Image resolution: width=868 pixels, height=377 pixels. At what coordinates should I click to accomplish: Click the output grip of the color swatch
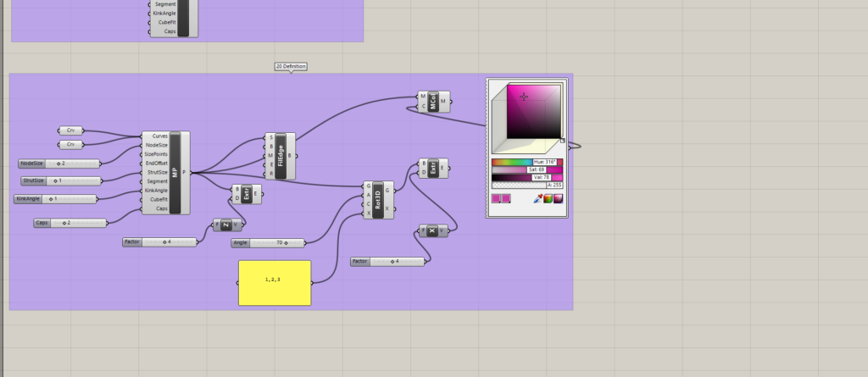click(570, 147)
